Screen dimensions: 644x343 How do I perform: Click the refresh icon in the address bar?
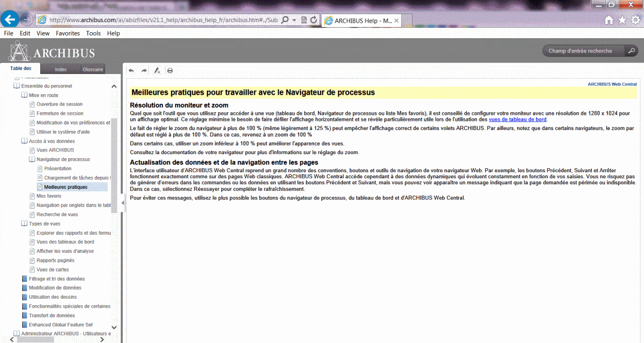[x=313, y=20]
